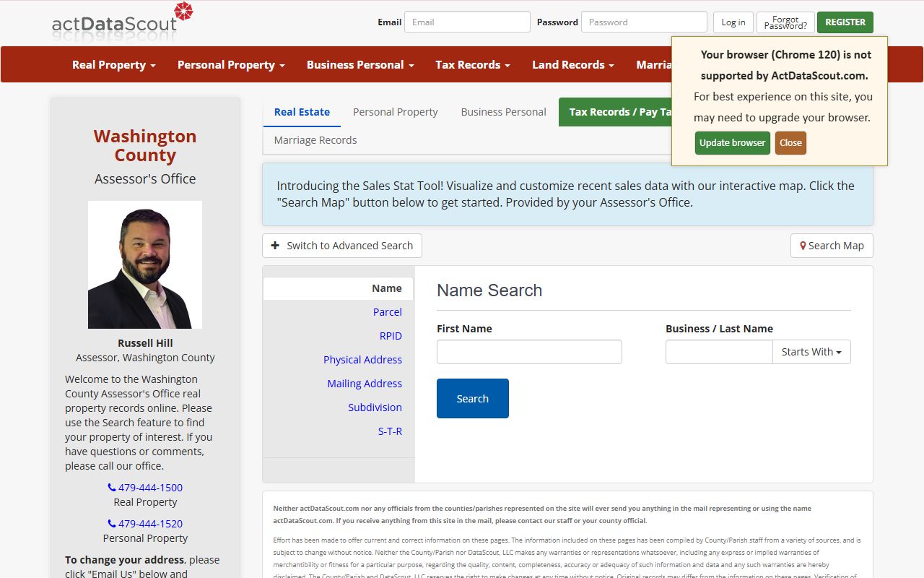The height and width of the screenshot is (578, 924).
Task: Click phone icon beside 479-444-1520
Action: 112,524
